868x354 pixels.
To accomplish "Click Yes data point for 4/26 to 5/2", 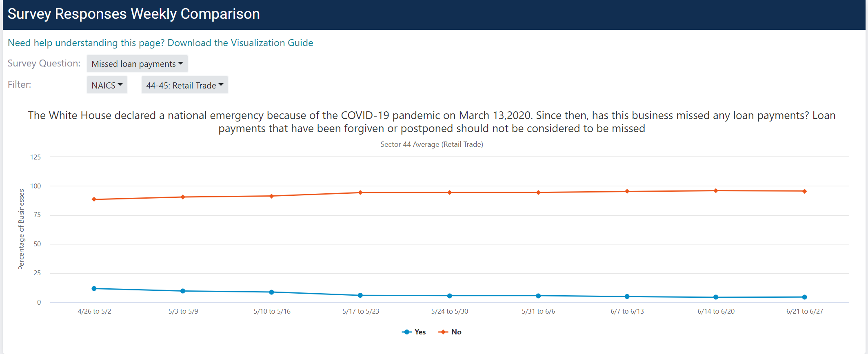I will (94, 288).
